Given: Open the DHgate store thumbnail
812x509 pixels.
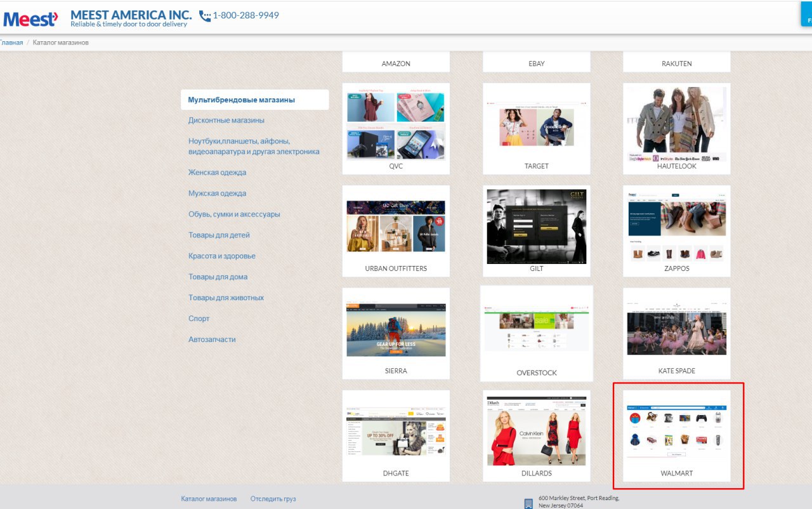Looking at the screenshot, I should click(x=396, y=430).
